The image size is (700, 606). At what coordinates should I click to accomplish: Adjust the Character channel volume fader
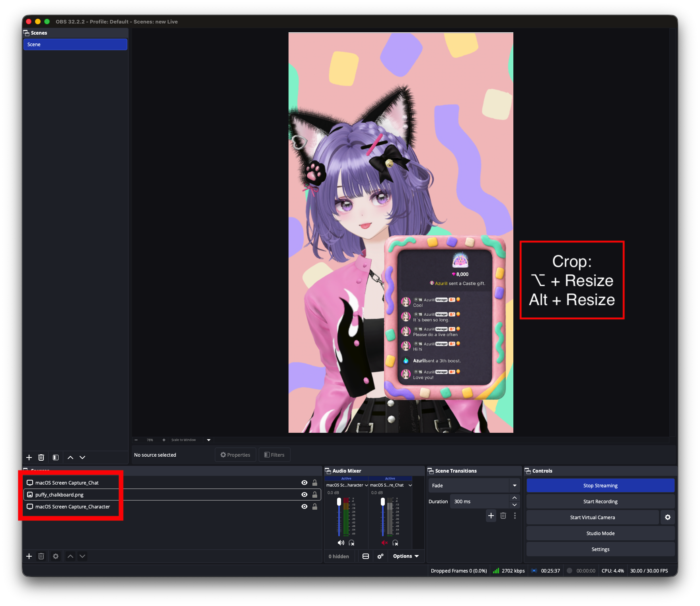(339, 502)
